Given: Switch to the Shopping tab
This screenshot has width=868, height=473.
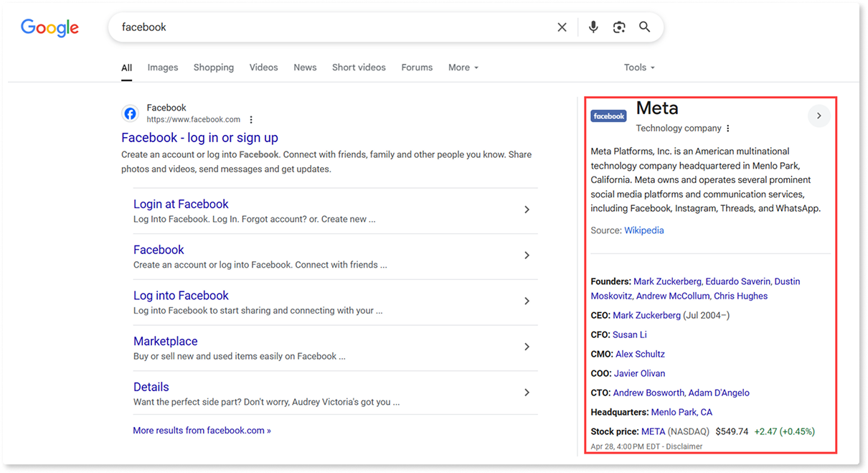Looking at the screenshot, I should coord(214,67).
